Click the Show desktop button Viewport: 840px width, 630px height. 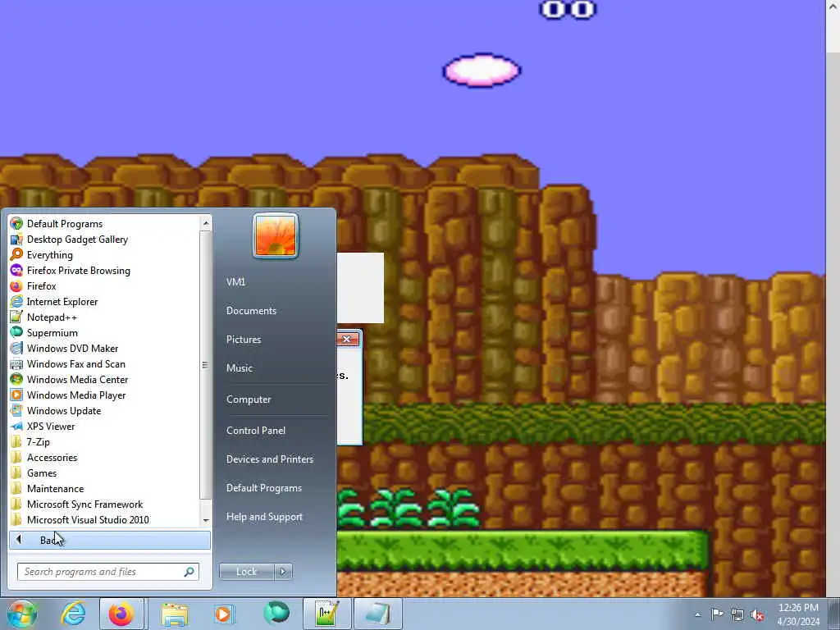coord(834,614)
